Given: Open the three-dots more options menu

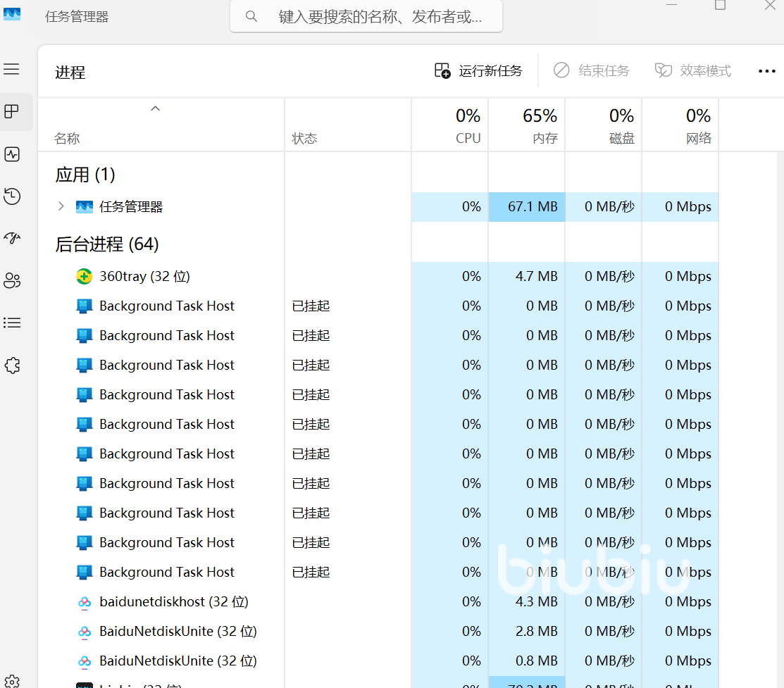Looking at the screenshot, I should (x=766, y=71).
